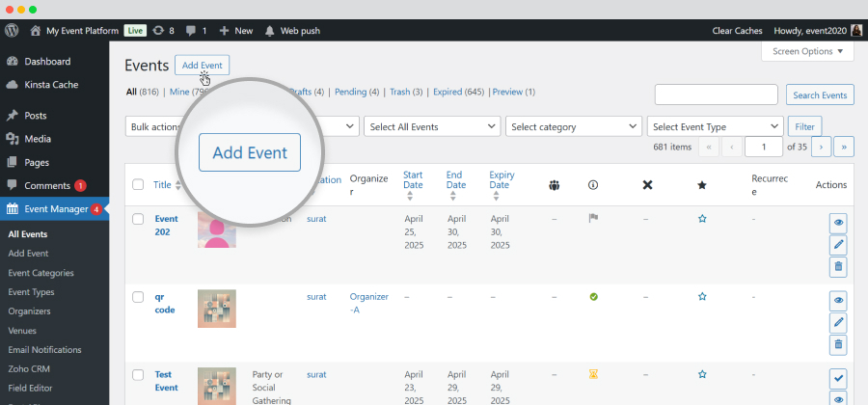Expand the Screen Options panel
Viewport: 868px width, 405px height.
point(807,51)
